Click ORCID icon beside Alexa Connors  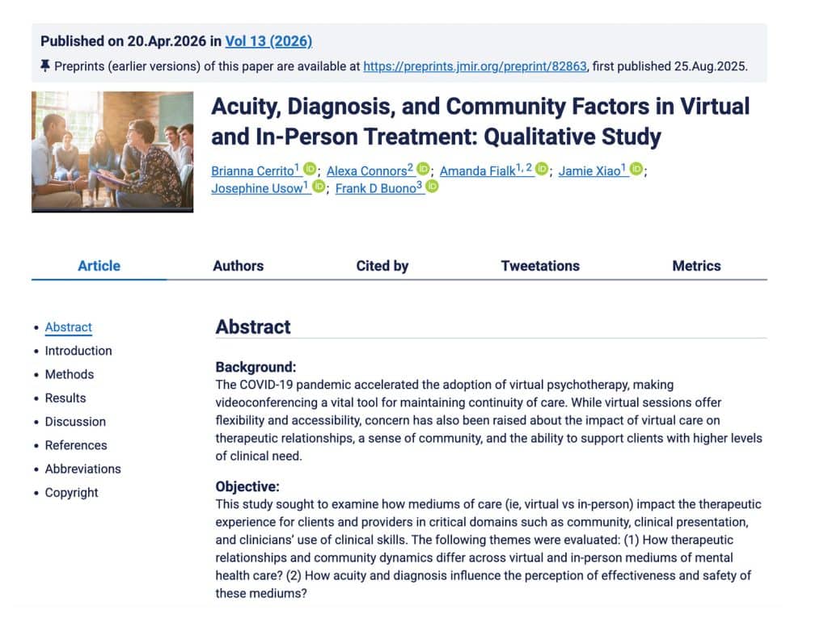tap(423, 169)
